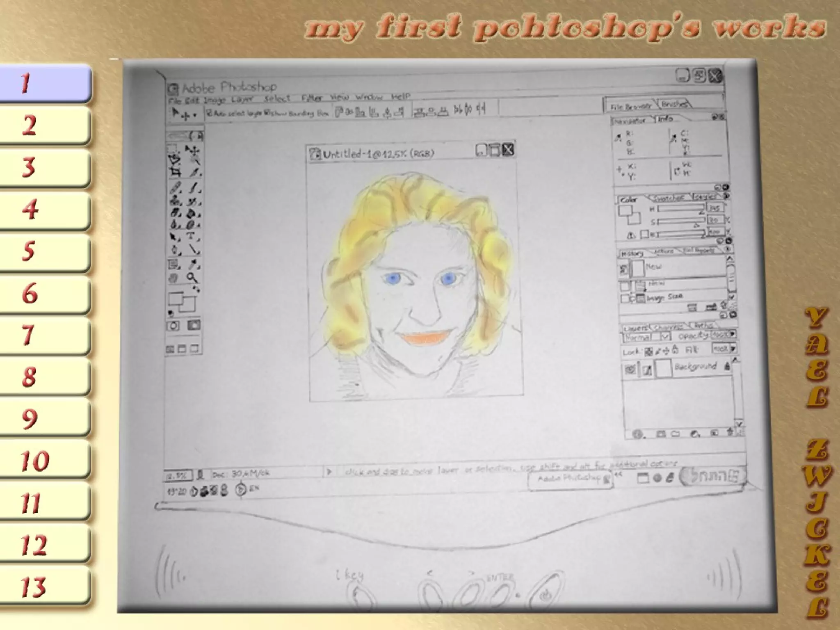Viewport: 840px width, 630px height.
Task: Hide the Background layer eye icon
Action: [630, 369]
